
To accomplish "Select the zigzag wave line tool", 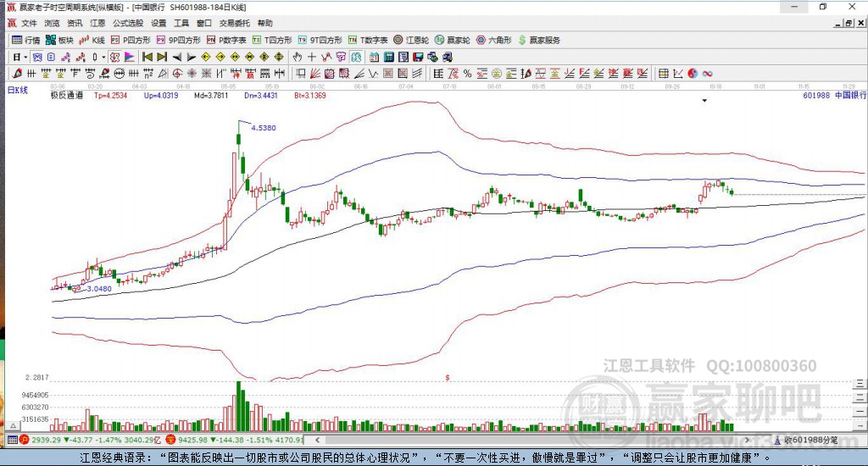I will click(374, 74).
